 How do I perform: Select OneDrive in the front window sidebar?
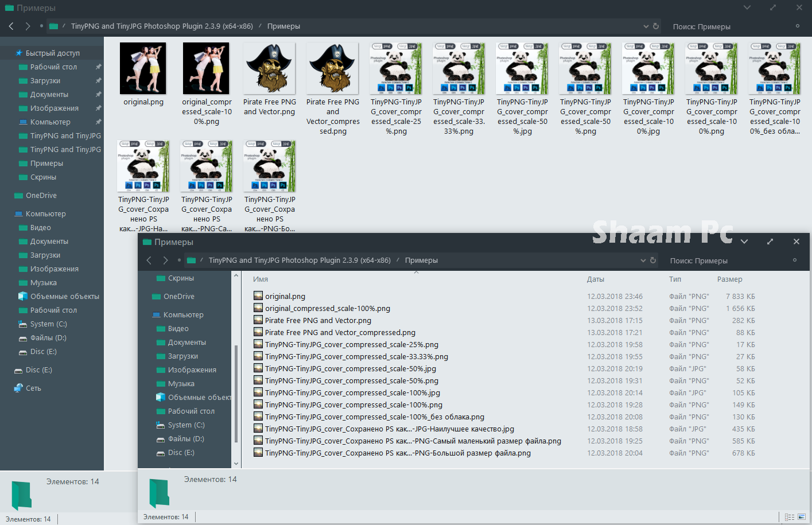coord(179,297)
